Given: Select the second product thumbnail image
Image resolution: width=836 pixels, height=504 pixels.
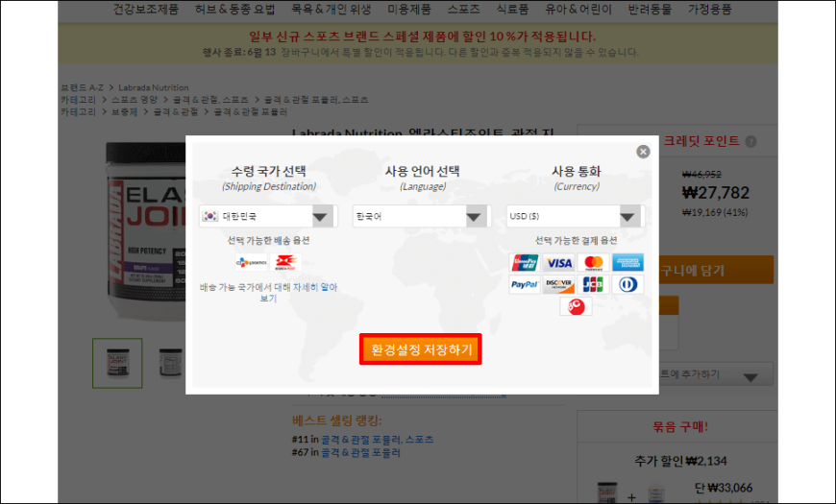Looking at the screenshot, I should 170,363.
